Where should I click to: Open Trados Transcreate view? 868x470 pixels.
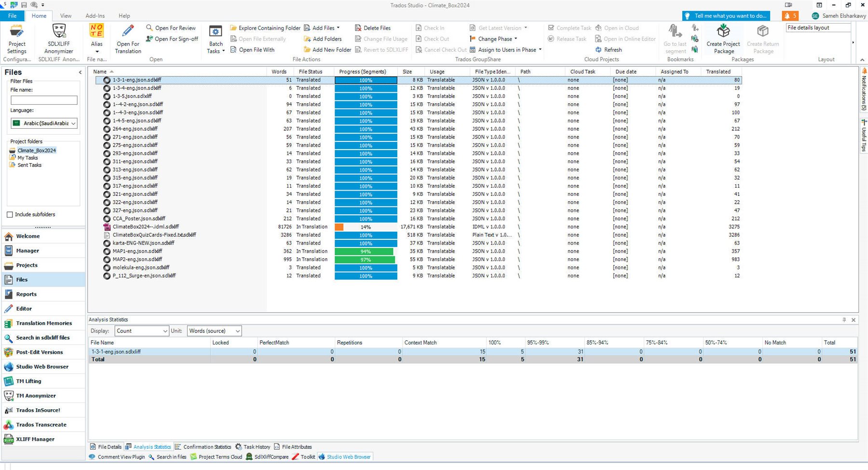tap(43, 425)
